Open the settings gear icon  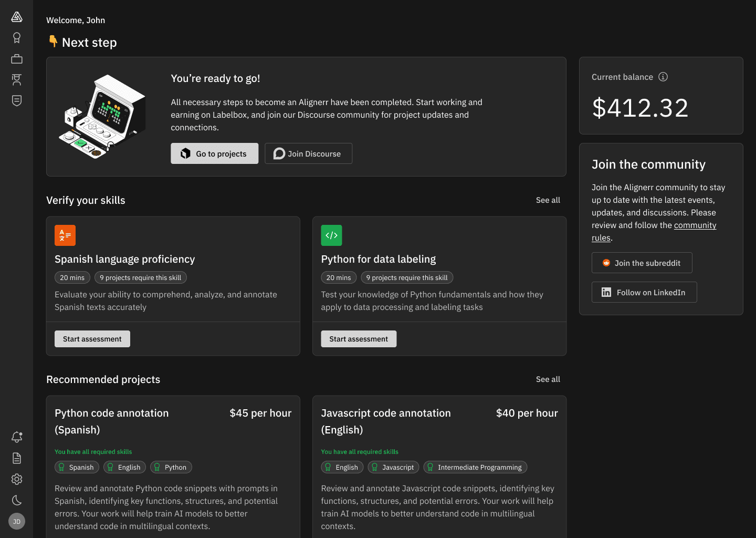tap(17, 479)
